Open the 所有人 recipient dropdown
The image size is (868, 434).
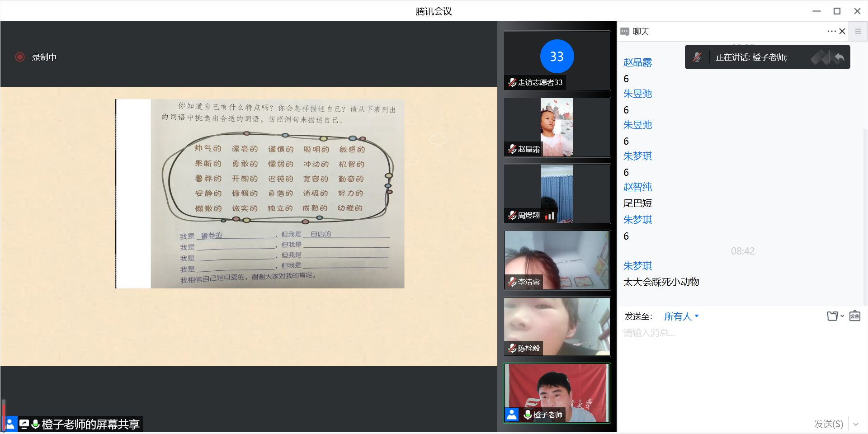click(681, 316)
